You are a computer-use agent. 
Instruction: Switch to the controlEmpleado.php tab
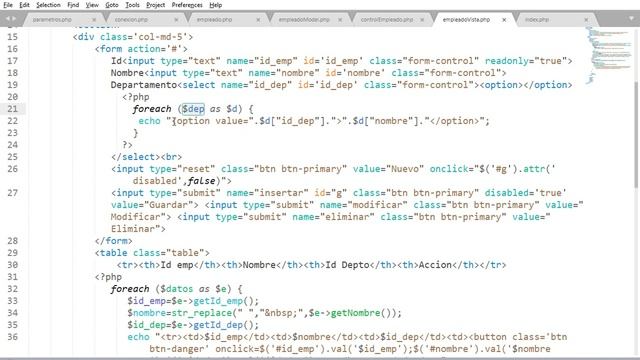[387, 20]
